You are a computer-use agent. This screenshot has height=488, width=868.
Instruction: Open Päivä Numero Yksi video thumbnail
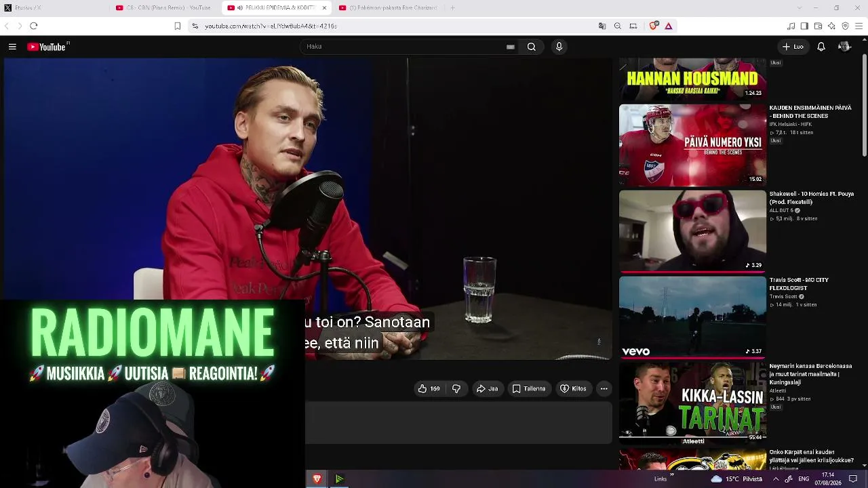(692, 145)
